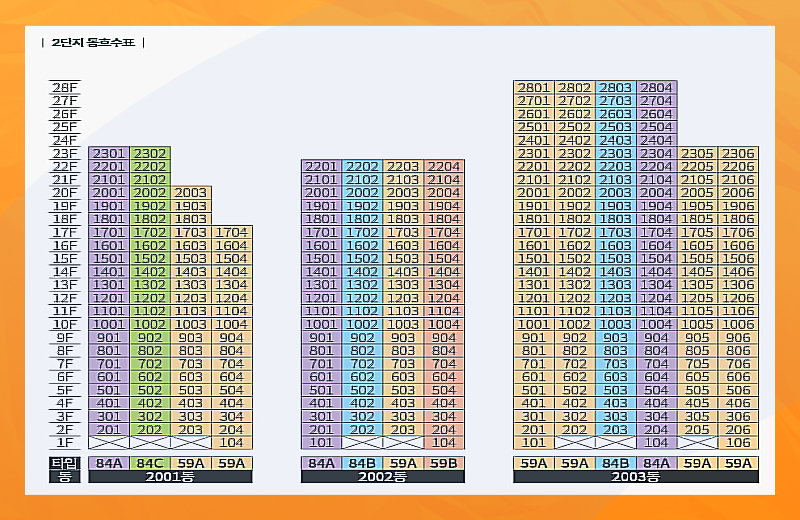Select unit 2804
Viewport: 800px width, 520px height.
click(x=656, y=87)
